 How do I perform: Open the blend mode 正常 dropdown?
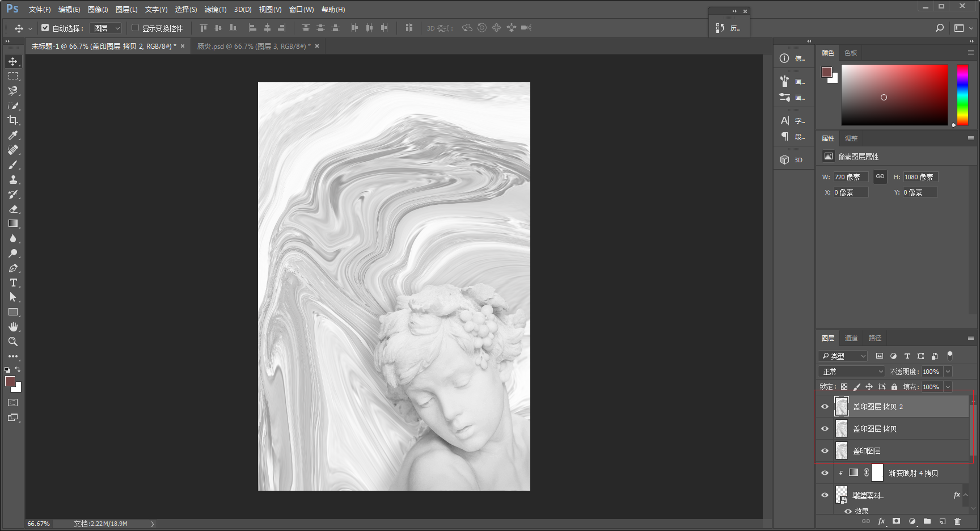(852, 372)
